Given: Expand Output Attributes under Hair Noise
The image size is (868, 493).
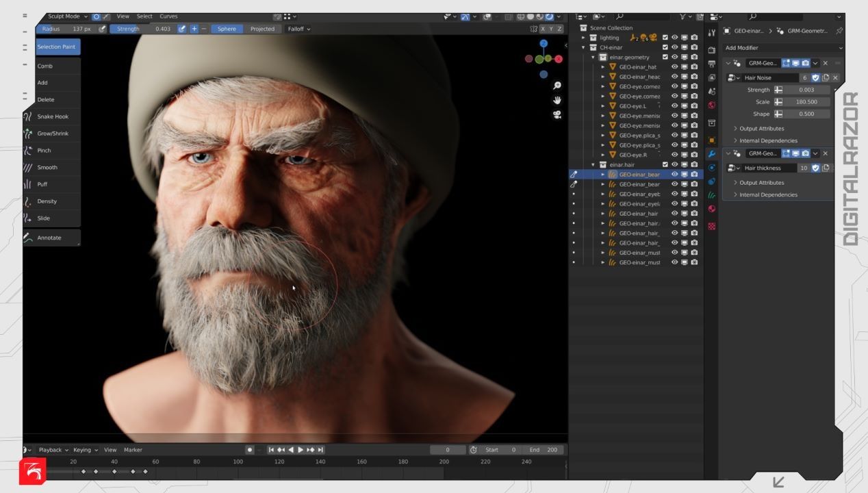Looking at the screenshot, I should 761,129.
